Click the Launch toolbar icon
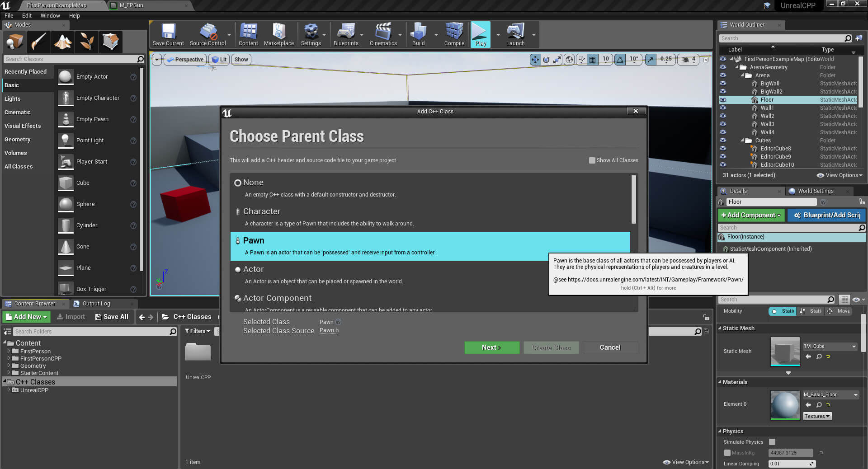 pyautogui.click(x=515, y=35)
